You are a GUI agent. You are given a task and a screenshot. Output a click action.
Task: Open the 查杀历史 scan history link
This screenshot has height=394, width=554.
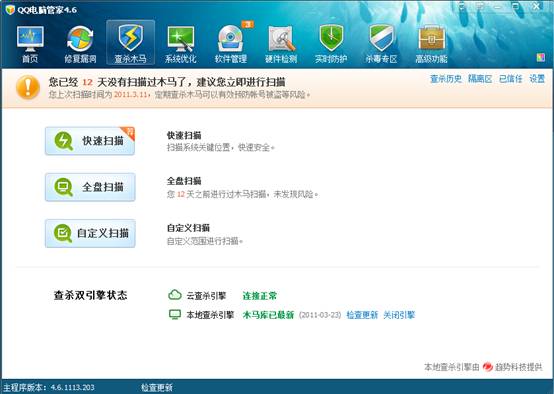click(446, 79)
